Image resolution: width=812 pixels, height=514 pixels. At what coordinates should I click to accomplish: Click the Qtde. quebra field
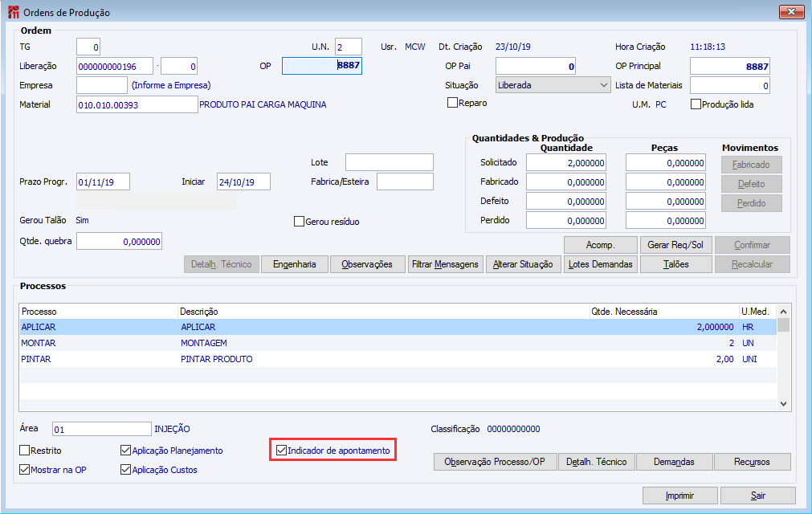(119, 241)
